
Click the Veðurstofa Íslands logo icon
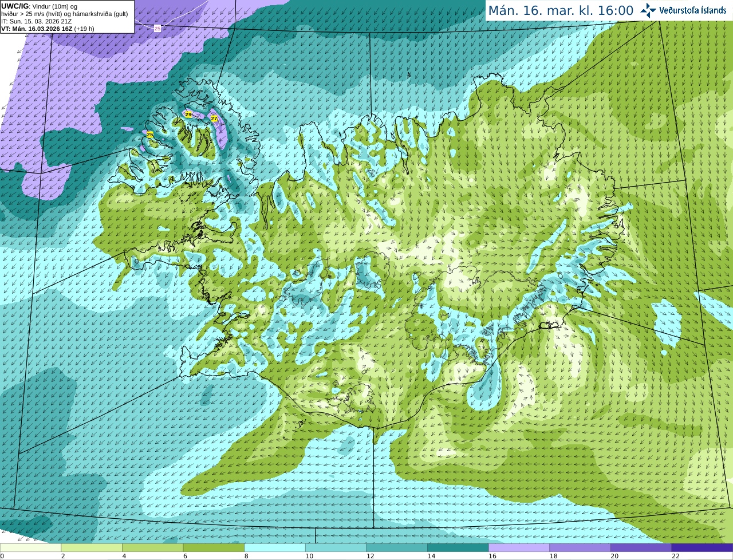tap(648, 10)
